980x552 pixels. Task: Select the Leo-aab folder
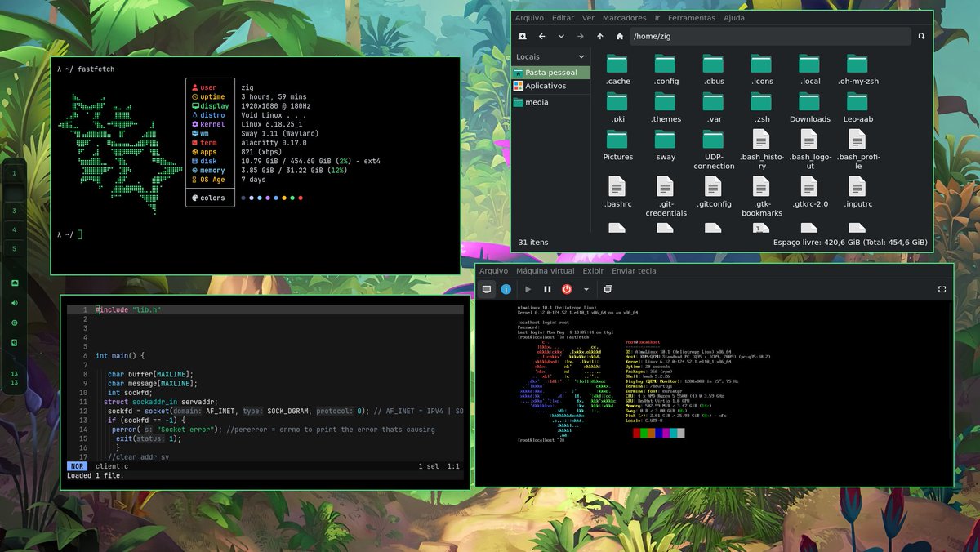[857, 108]
